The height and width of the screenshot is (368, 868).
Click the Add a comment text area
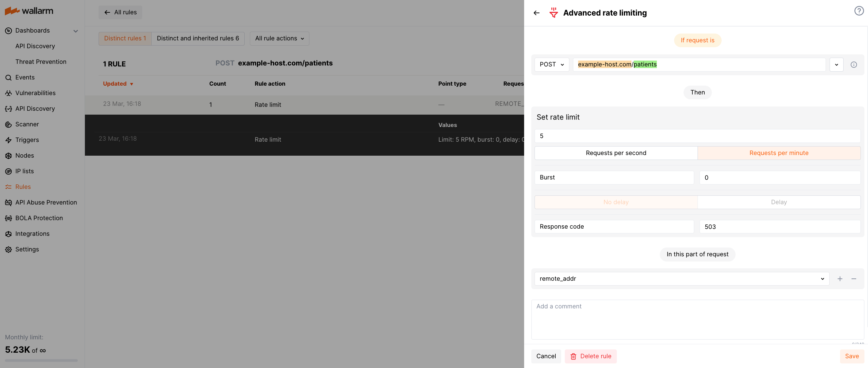697,319
